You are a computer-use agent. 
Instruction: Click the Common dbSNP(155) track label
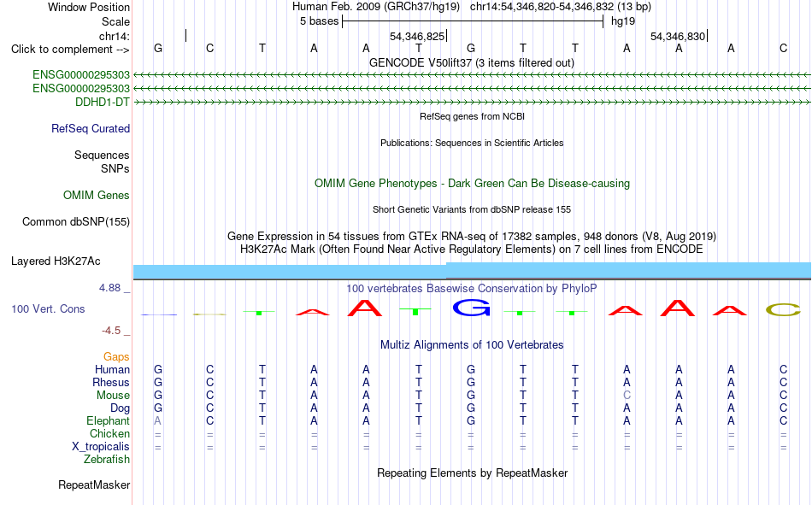(76, 221)
